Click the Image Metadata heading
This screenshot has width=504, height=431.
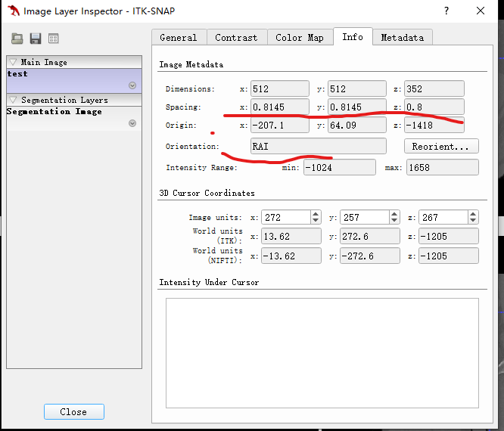point(191,64)
